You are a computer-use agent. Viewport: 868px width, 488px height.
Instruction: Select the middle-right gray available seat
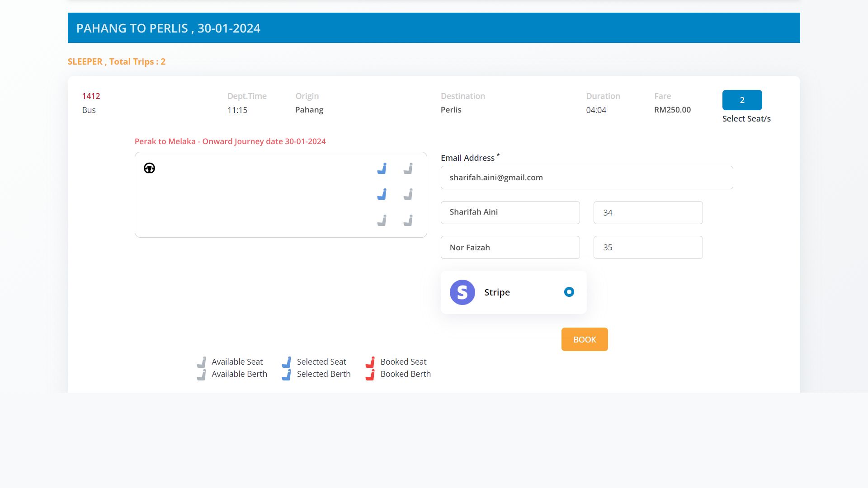[408, 194]
